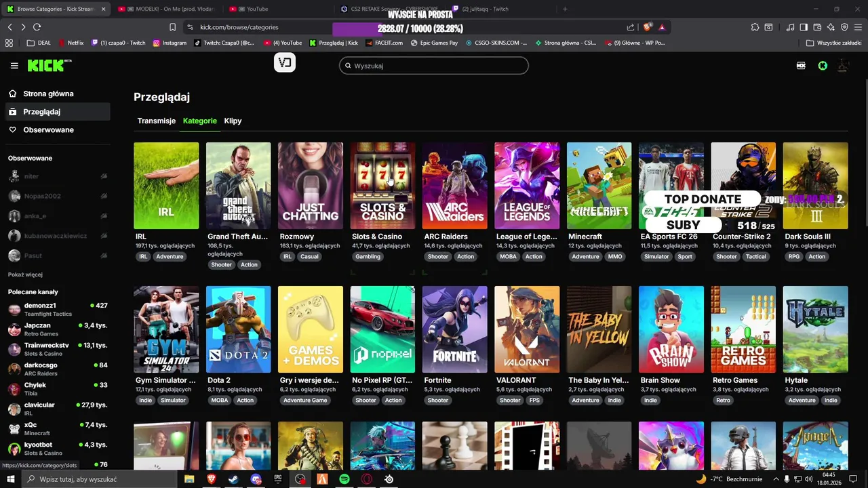
Task: Open the SteelSeries taskbar icon
Action: [389, 479]
